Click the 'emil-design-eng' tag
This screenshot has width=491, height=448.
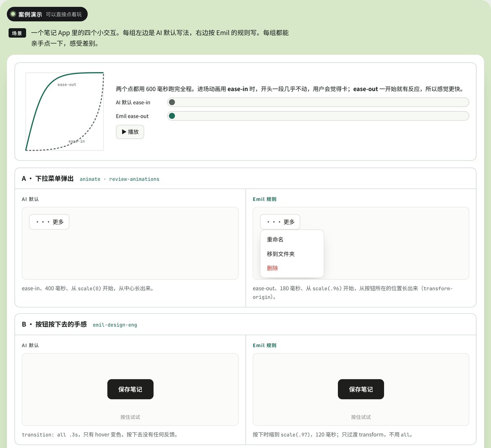click(115, 325)
